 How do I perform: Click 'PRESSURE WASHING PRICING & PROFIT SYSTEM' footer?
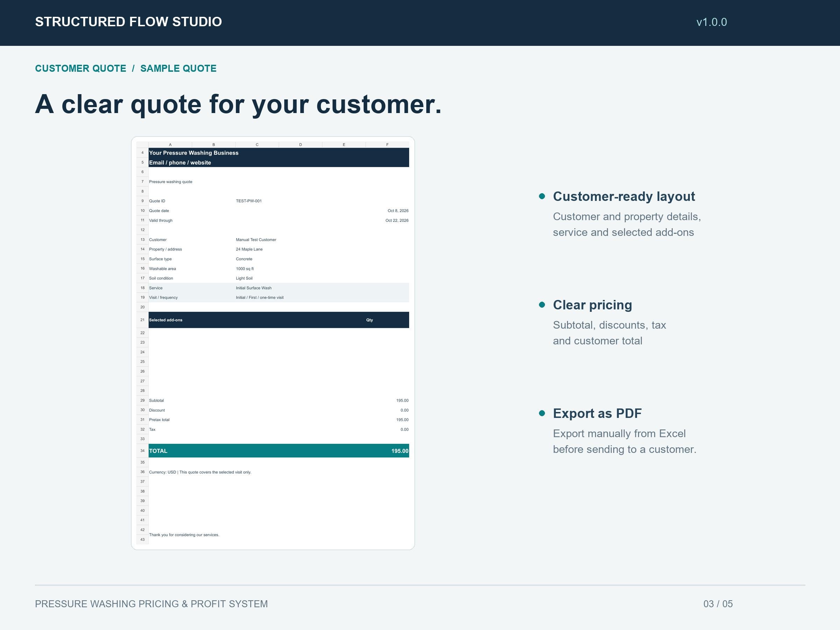click(152, 604)
